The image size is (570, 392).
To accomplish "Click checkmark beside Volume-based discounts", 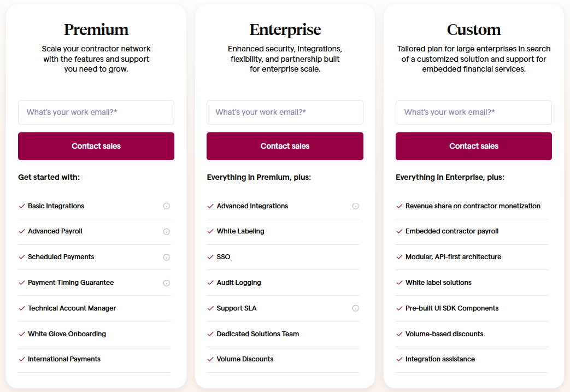I will pyautogui.click(x=399, y=334).
